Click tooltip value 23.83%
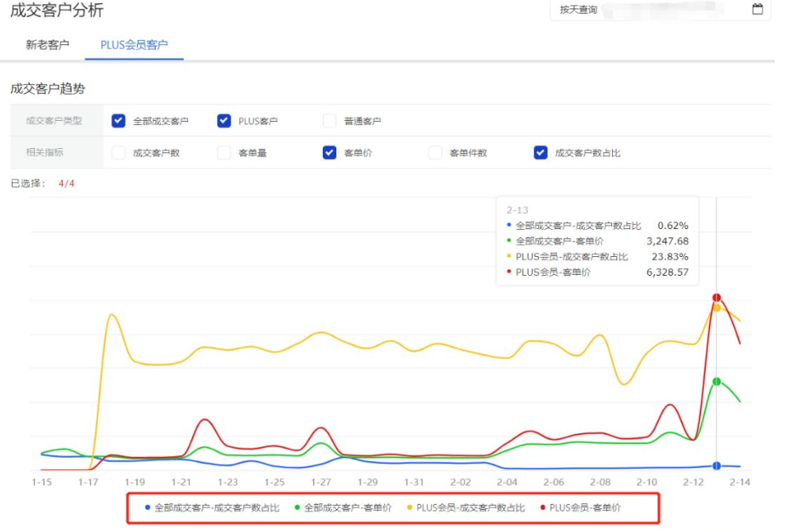Screen dimensions: 785x532 (x=670, y=257)
